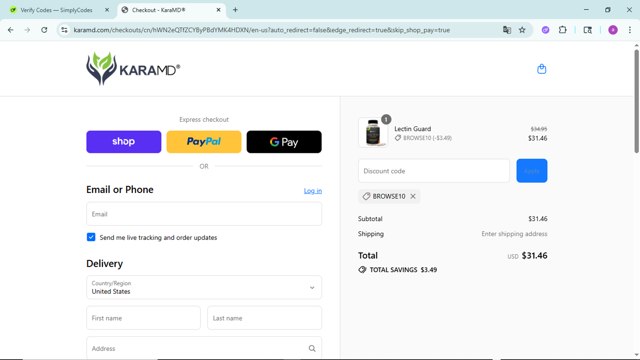This screenshot has width=640, height=360.
Task: Click the Lectin Guard product thumbnail
Action: tap(373, 132)
